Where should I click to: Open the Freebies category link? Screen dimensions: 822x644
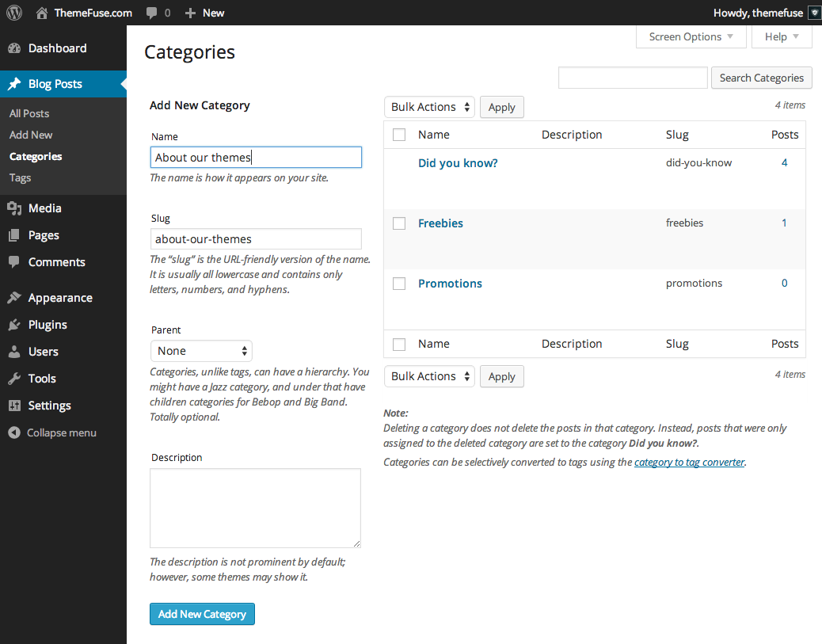click(440, 223)
